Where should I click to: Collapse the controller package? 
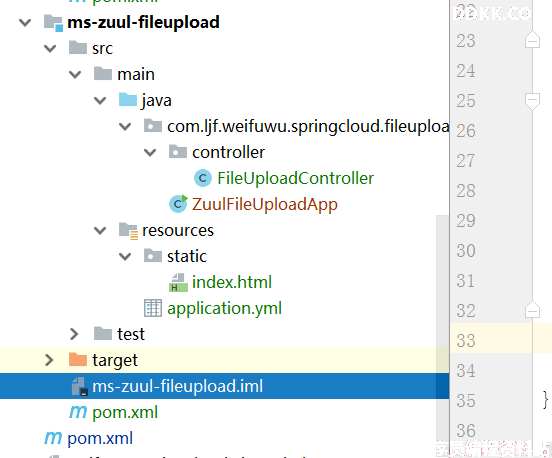pyautogui.click(x=150, y=152)
